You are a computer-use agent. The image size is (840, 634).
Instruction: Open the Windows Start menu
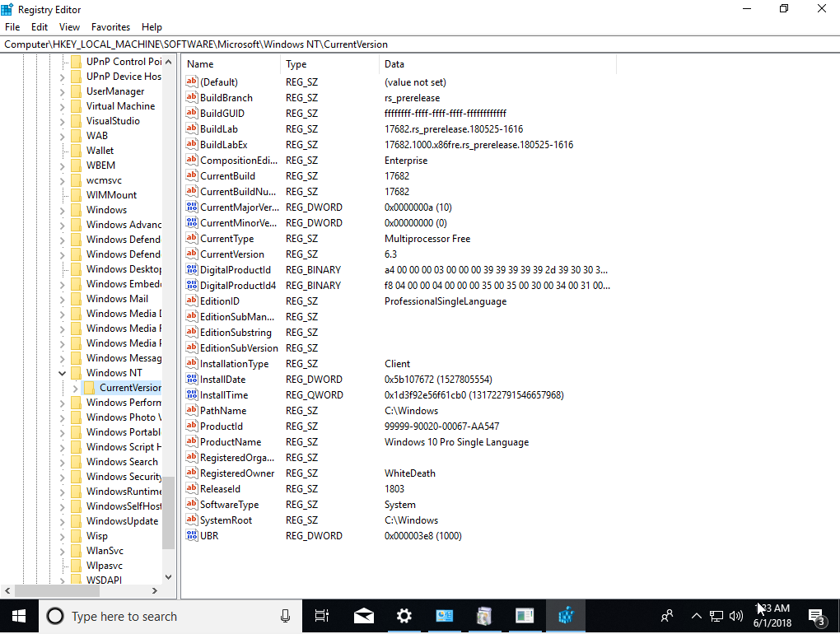19,617
